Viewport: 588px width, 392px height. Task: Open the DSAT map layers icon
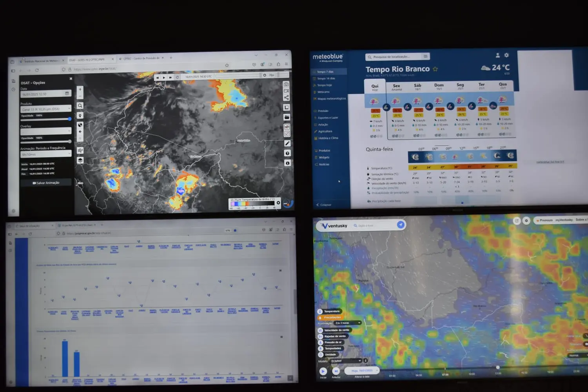(x=80, y=160)
